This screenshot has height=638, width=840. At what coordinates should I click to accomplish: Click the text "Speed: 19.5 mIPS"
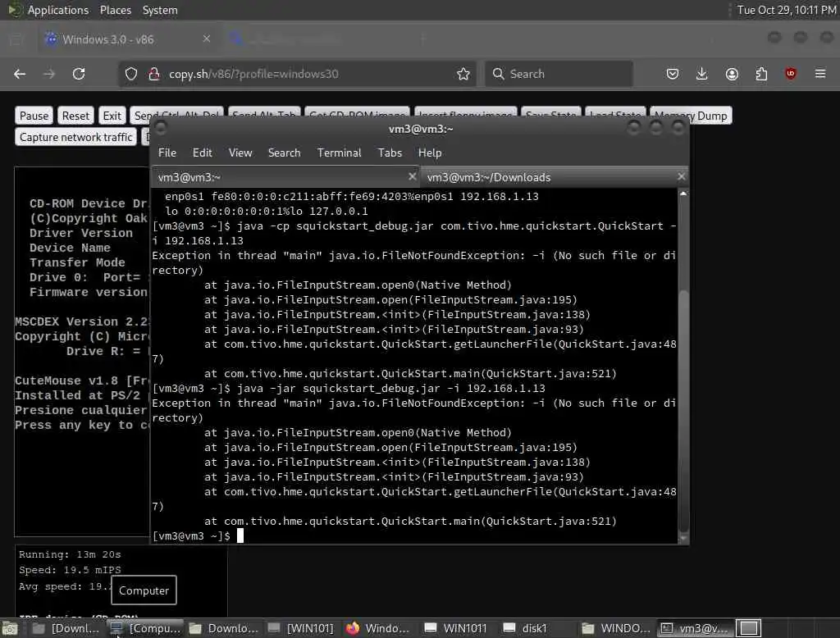tap(71, 570)
